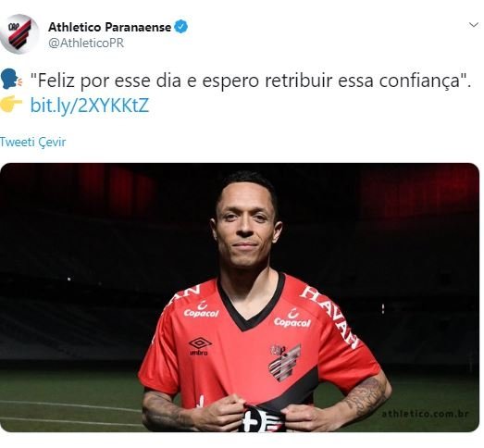Image resolution: width=484 pixels, height=448 pixels.
Task: Click the black V-neck collar
Action: pos(251,305)
